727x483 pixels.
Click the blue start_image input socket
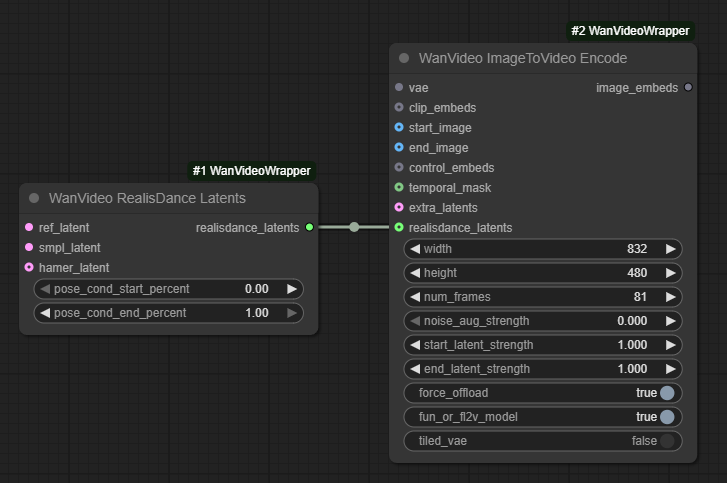[399, 127]
